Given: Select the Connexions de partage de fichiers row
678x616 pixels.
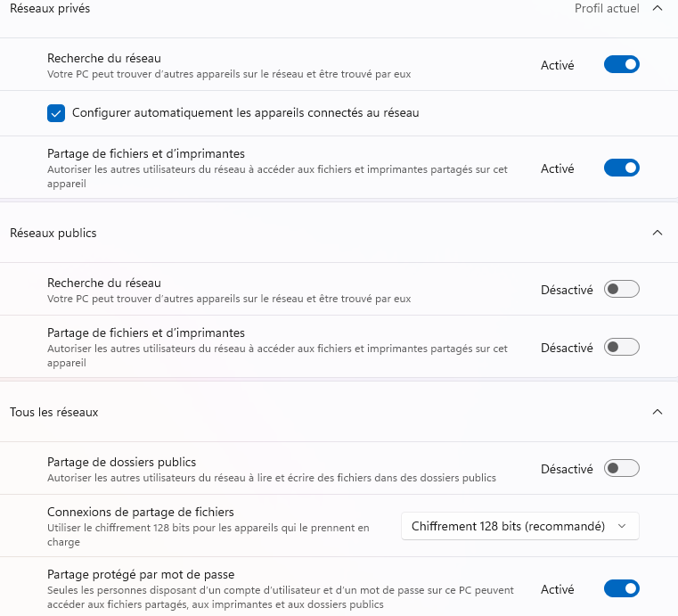Looking at the screenshot, I should coord(339,526).
